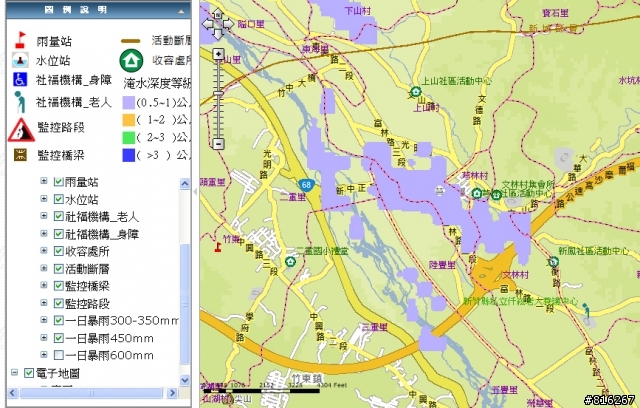This screenshot has width=640, height=408.
Task: Uncheck the 收容處所 layer
Action: point(58,251)
